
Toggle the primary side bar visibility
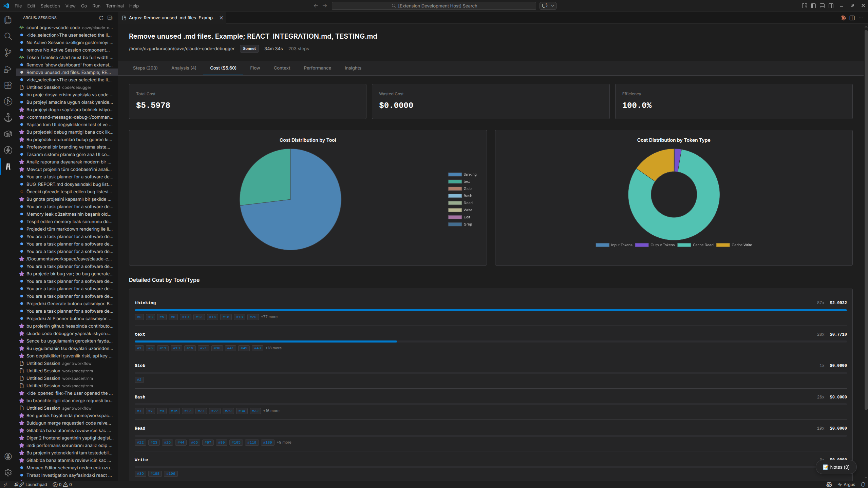[x=813, y=6]
